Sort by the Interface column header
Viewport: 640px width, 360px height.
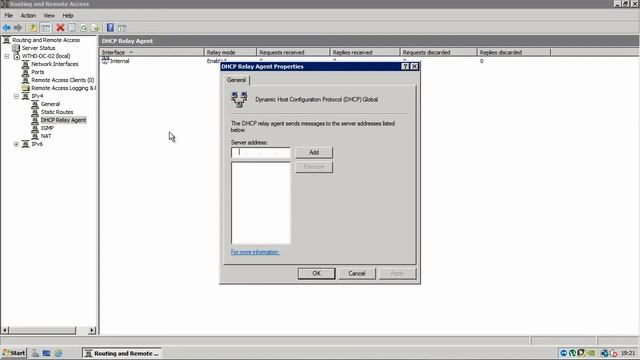coord(152,52)
